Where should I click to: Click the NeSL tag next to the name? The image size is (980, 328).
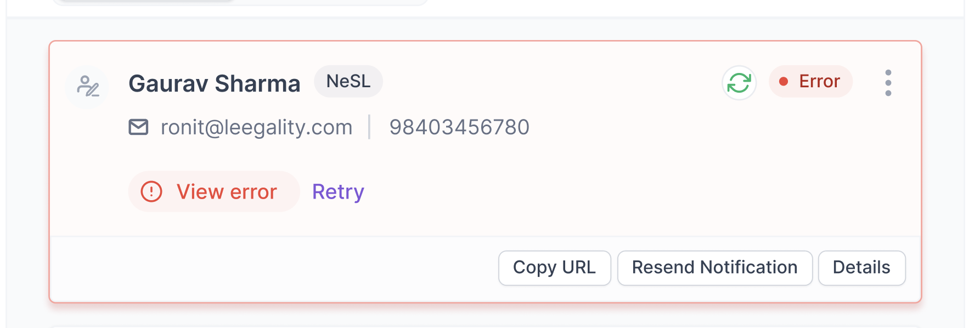(348, 81)
